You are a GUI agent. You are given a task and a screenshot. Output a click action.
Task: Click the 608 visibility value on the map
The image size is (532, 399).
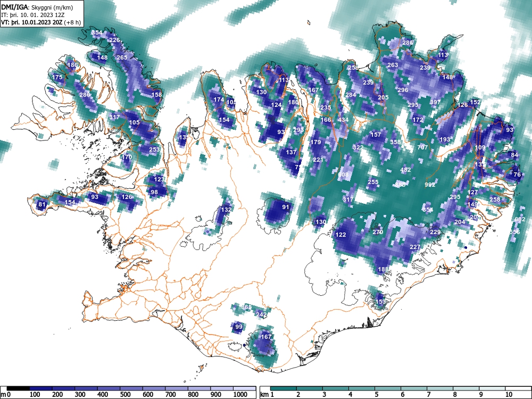point(343,174)
